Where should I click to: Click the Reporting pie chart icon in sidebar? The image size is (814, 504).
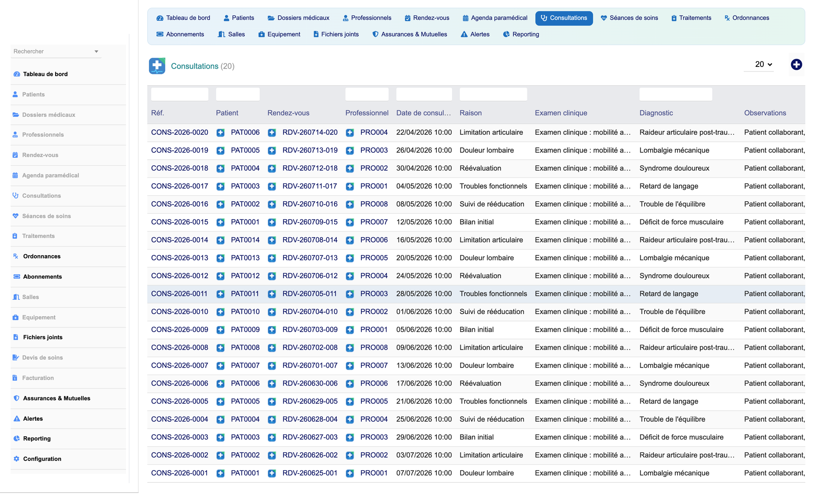(x=16, y=439)
